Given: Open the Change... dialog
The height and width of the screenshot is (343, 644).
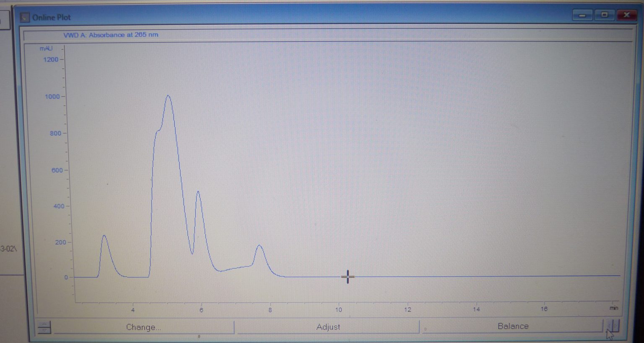Looking at the screenshot, I should point(143,327).
